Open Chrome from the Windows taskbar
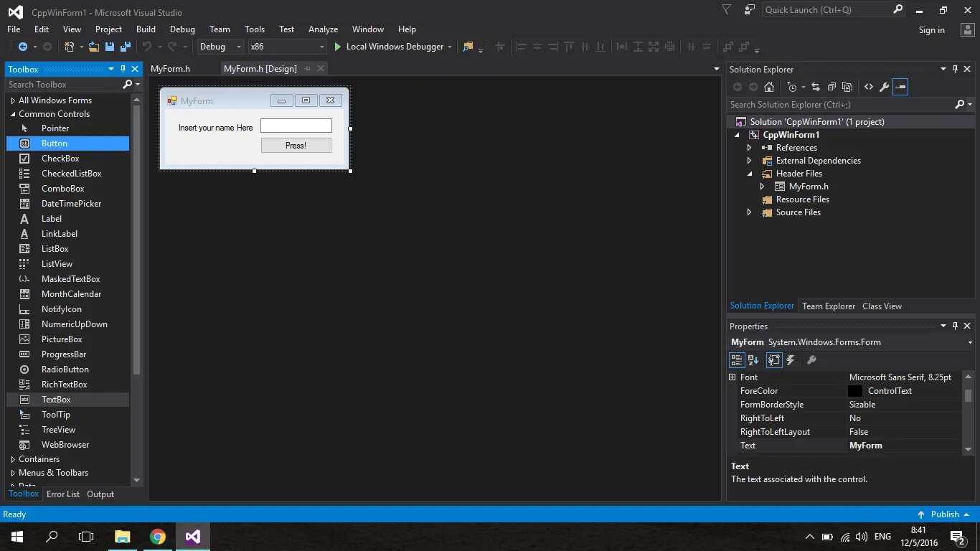 [158, 537]
